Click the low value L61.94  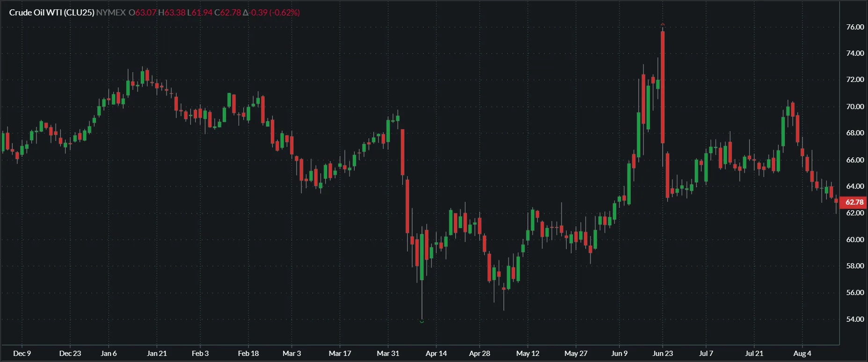coord(200,13)
